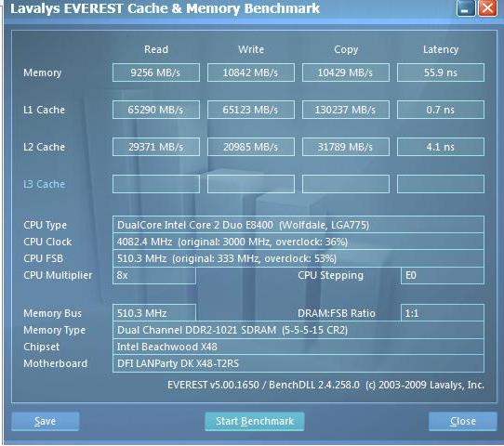This screenshot has width=504, height=446.
Task: Click the Save button
Action: tap(45, 421)
